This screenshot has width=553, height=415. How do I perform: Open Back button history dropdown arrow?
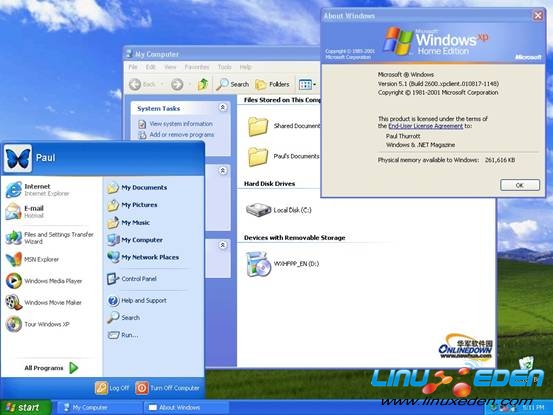(x=162, y=84)
